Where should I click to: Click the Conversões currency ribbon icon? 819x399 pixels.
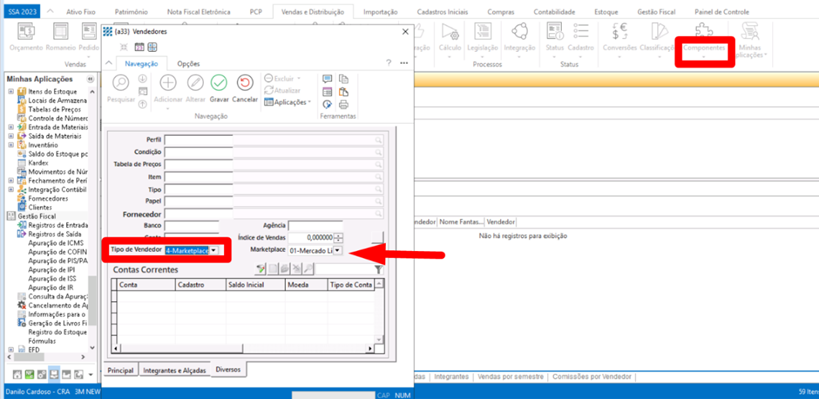point(619,31)
